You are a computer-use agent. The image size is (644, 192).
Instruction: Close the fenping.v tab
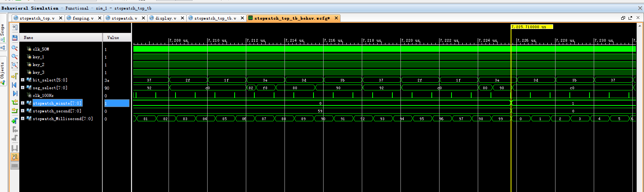click(x=100, y=18)
